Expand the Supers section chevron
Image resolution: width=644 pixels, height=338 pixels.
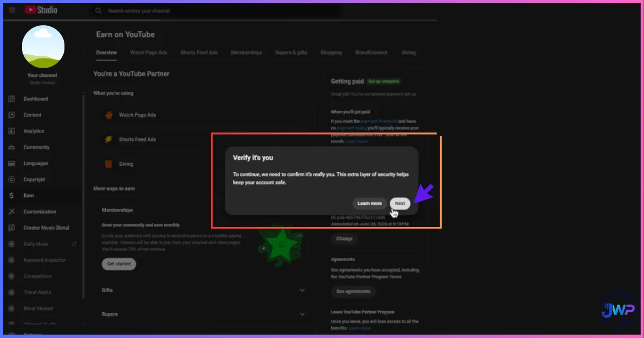coord(302,314)
